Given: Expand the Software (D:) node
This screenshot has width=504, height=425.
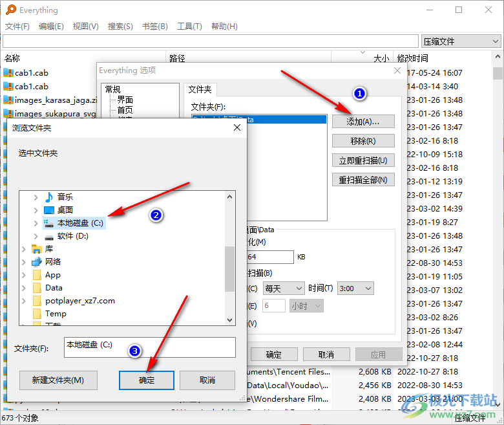Looking at the screenshot, I should click(36, 236).
